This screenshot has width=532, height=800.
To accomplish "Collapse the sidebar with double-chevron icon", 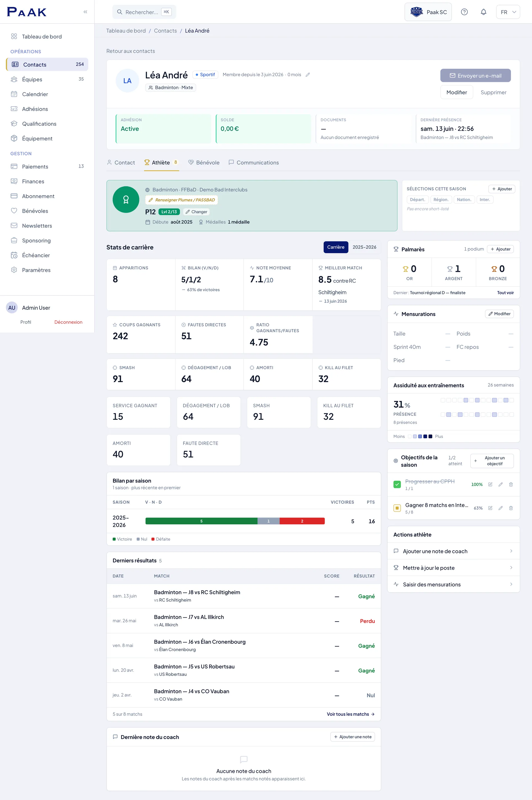I will pyautogui.click(x=85, y=12).
